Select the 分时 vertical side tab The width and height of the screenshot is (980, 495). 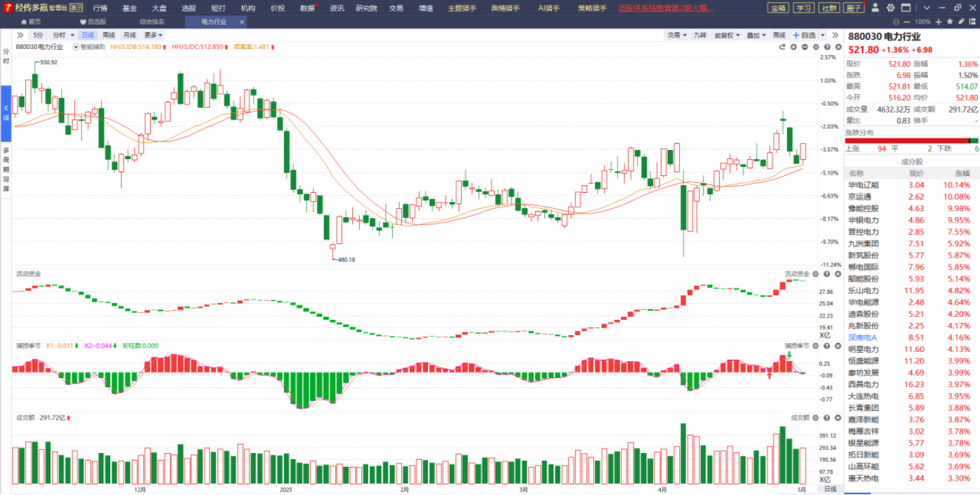6,57
